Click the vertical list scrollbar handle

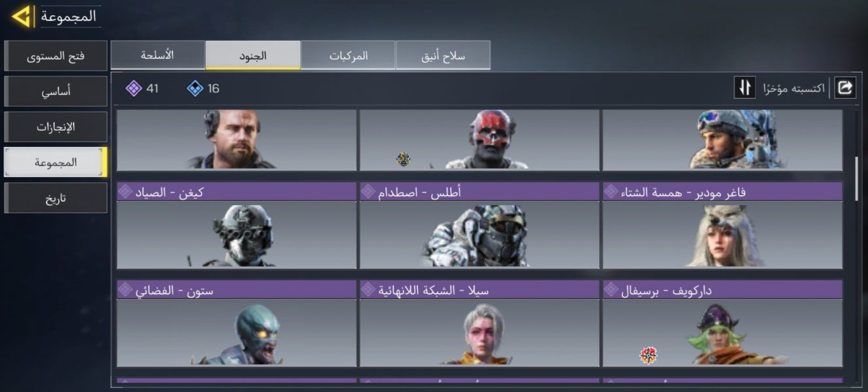coord(858,178)
